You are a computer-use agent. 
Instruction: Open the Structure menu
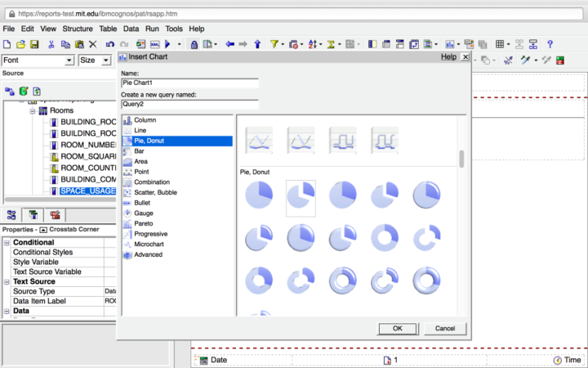click(x=78, y=29)
